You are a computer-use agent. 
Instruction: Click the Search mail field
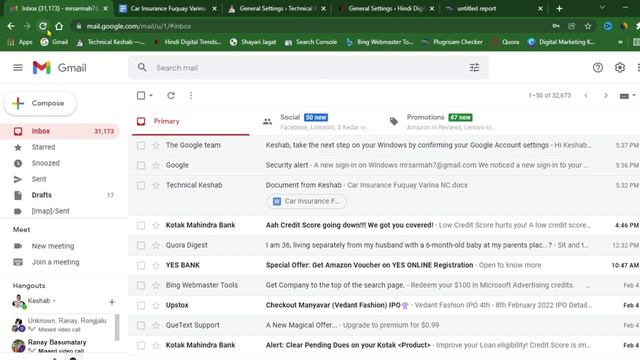point(308,68)
